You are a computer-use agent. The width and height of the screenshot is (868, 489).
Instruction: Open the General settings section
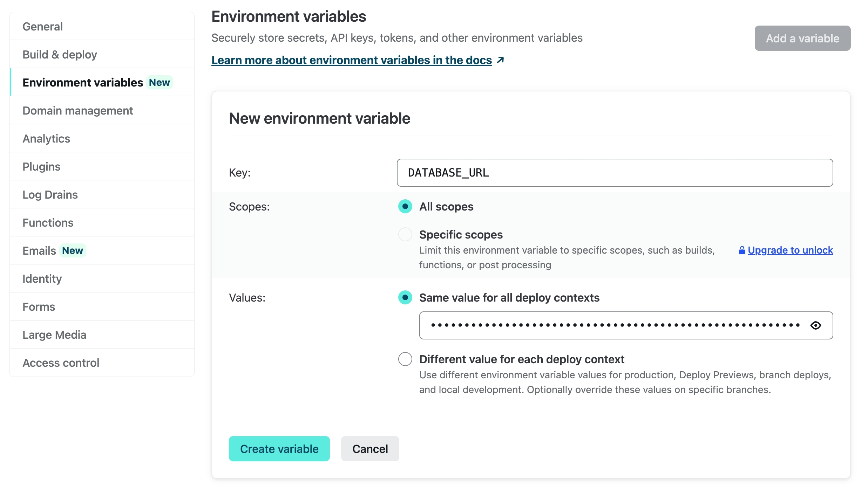tap(102, 27)
